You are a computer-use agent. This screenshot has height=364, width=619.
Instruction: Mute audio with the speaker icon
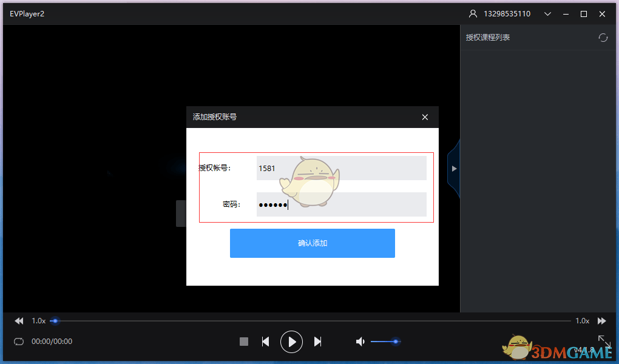(360, 342)
